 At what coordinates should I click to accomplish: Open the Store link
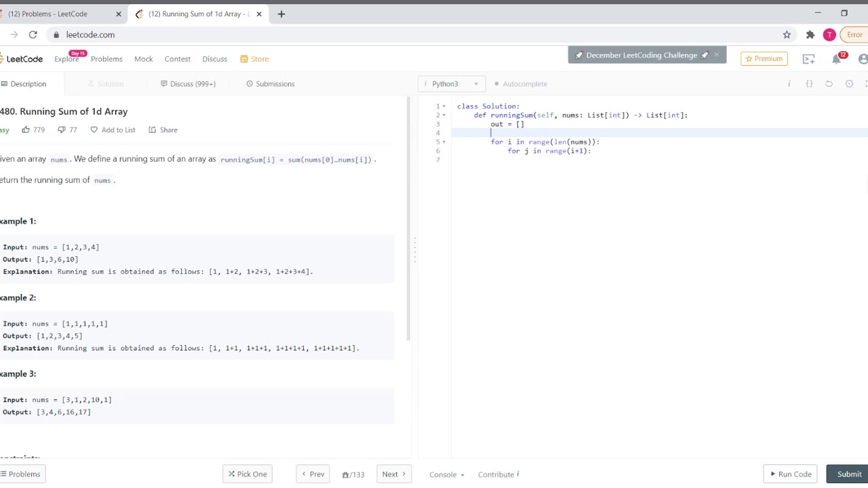coord(255,59)
